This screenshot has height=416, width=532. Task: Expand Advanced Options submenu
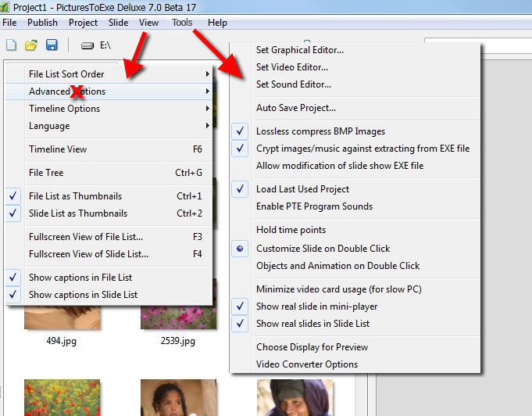(x=109, y=91)
